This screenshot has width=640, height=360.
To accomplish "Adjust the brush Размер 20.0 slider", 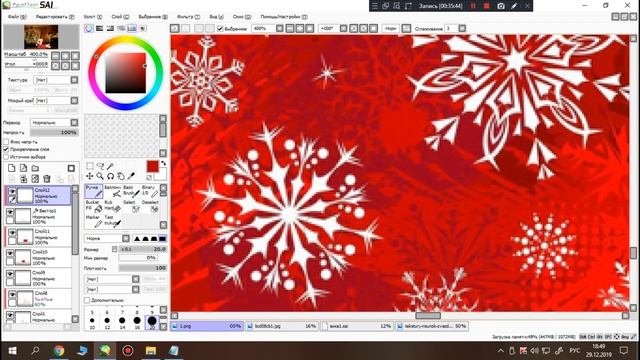I will (x=143, y=249).
